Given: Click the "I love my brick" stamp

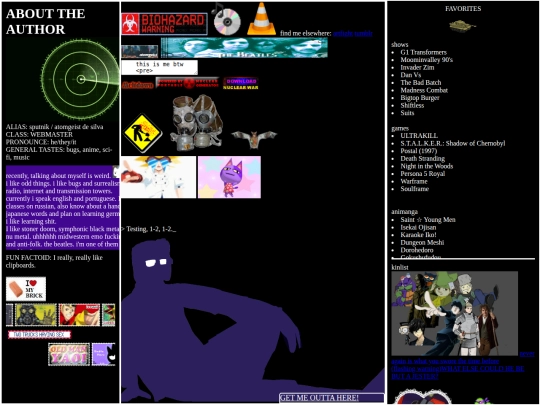Looking at the screenshot, I should [26, 289].
